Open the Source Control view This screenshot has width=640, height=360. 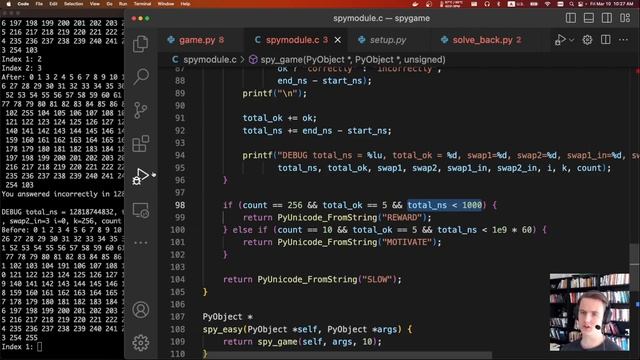tap(140, 110)
